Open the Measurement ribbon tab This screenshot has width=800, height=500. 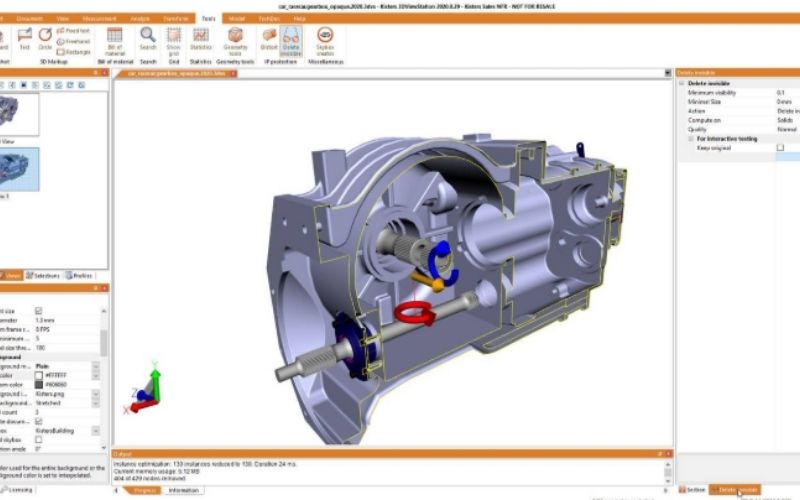click(x=99, y=18)
